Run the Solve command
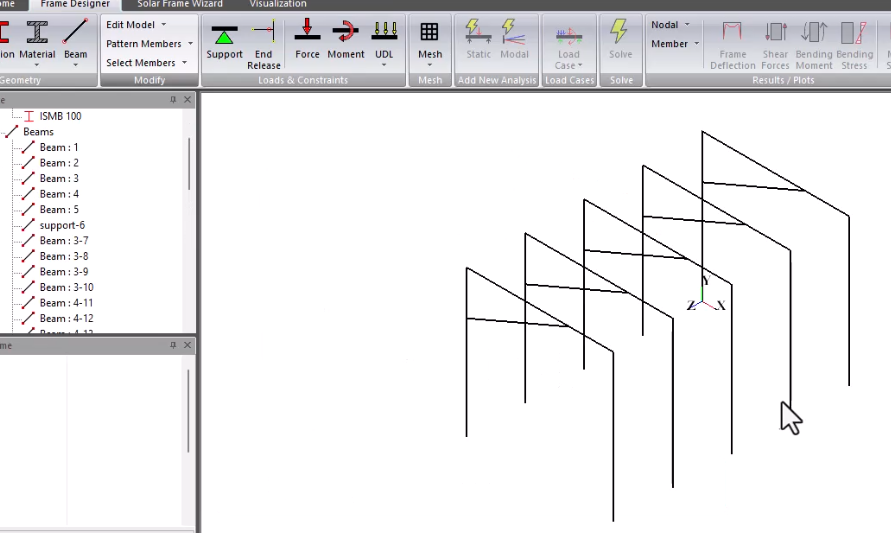891x533 pixels. [x=621, y=39]
